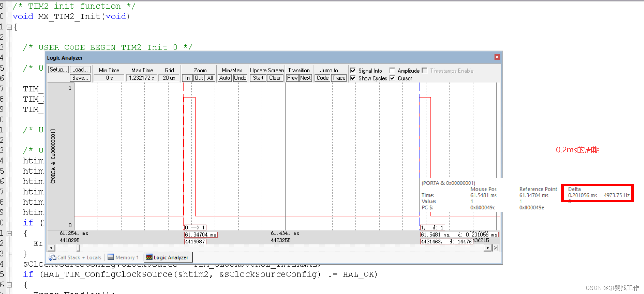Switch to Call Stack + Locals tab
Image resolution: width=644 pixels, height=294 pixels.
(75, 257)
